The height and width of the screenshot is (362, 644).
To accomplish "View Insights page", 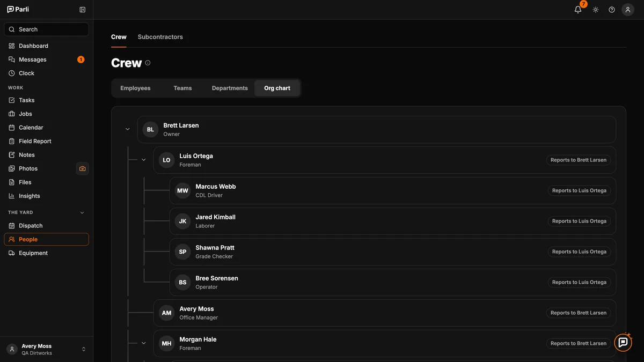I will (x=46, y=196).
